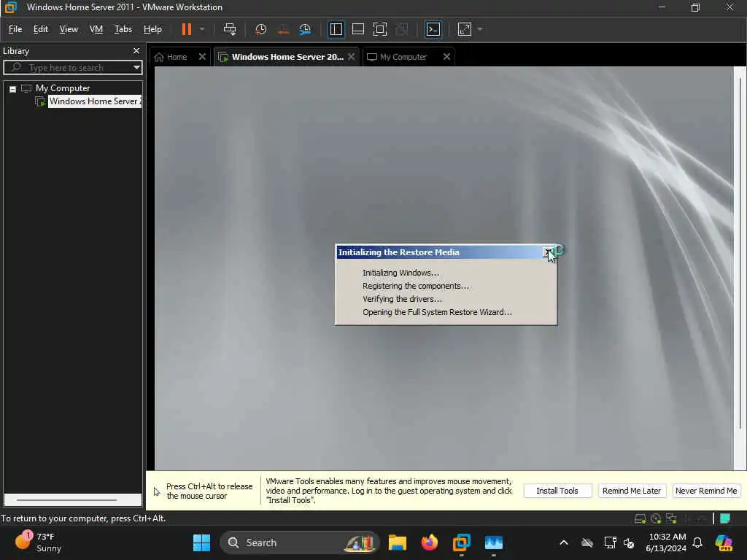Pause the VM with the orange pause icon
This screenshot has height=560, width=747.
point(187,29)
